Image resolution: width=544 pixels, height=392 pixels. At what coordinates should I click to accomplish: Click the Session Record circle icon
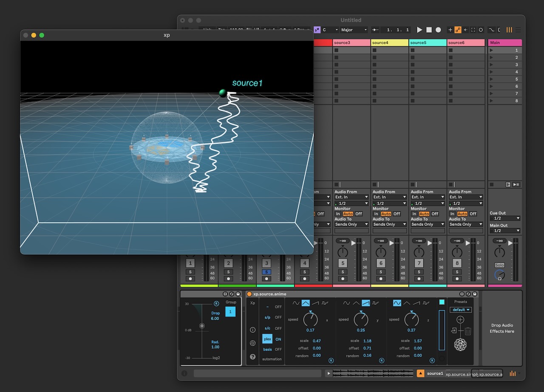[481, 30]
